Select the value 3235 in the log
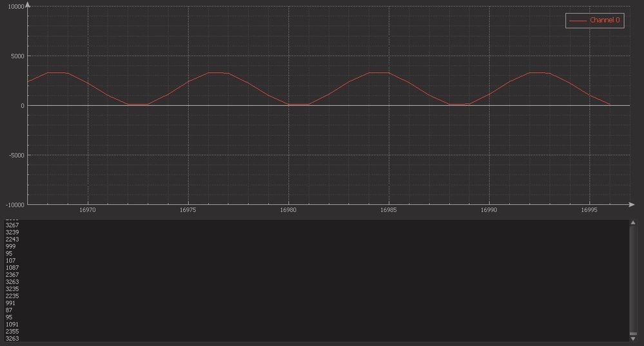Viewport: 644px width, 346px height. tap(12, 289)
